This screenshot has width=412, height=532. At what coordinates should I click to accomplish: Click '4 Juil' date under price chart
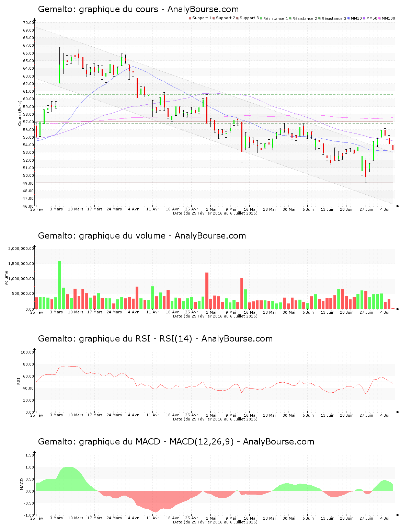[386, 209]
